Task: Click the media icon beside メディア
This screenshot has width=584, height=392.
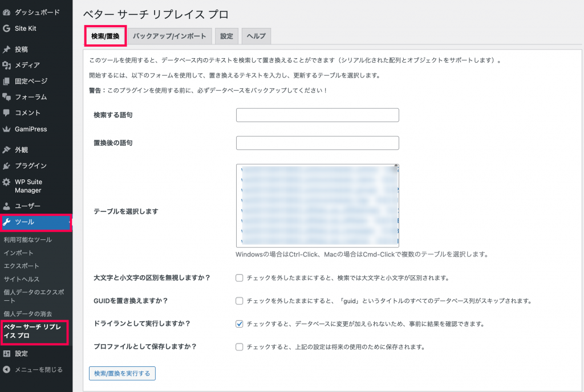Action: [x=6, y=65]
